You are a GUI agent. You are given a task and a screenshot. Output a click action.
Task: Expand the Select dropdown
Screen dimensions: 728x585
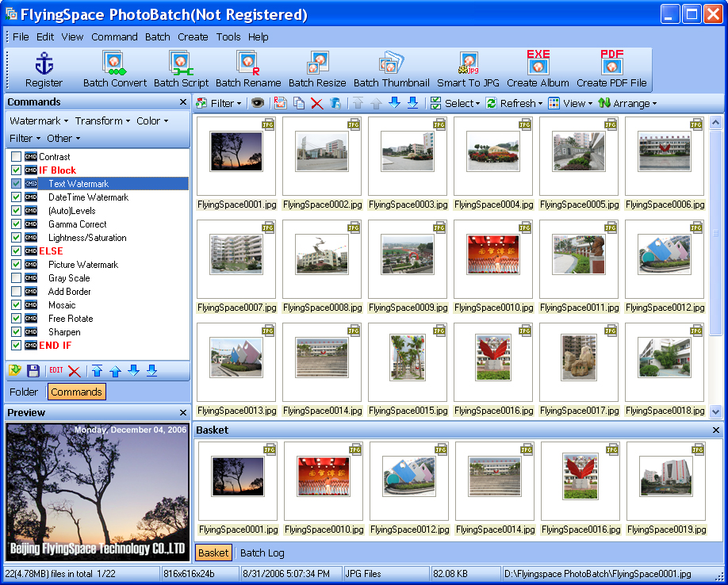coord(455,103)
